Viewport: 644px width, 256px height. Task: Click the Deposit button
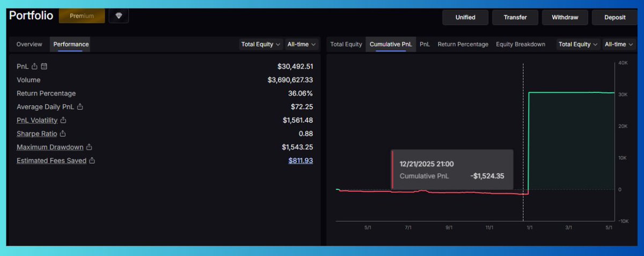pyautogui.click(x=615, y=17)
